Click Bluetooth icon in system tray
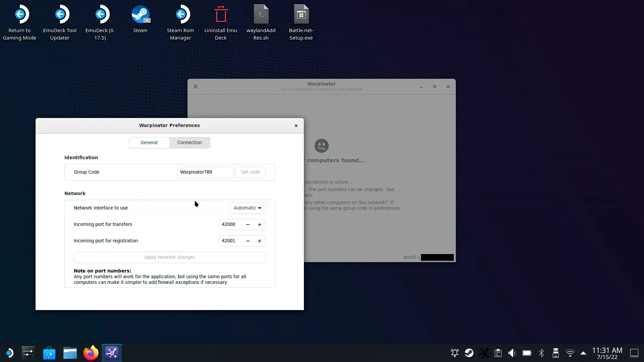Image resolution: width=644 pixels, height=362 pixels. pos(541,353)
